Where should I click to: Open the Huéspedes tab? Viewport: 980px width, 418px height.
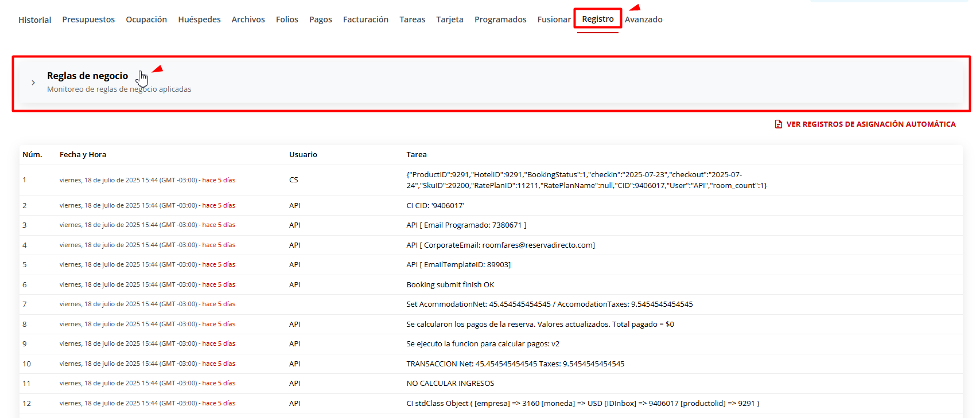point(199,19)
